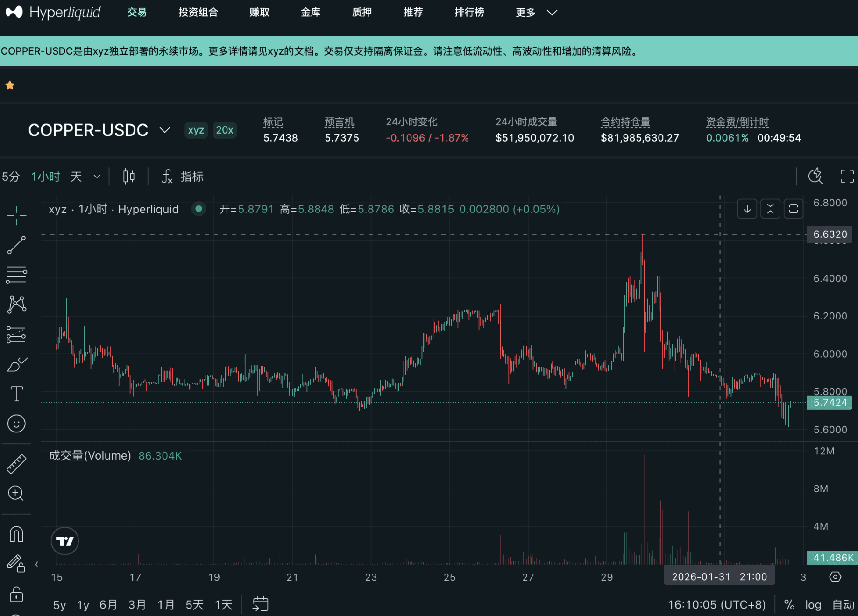Select the ruler measure tool
Image resolution: width=858 pixels, height=616 pixels.
tap(16, 464)
